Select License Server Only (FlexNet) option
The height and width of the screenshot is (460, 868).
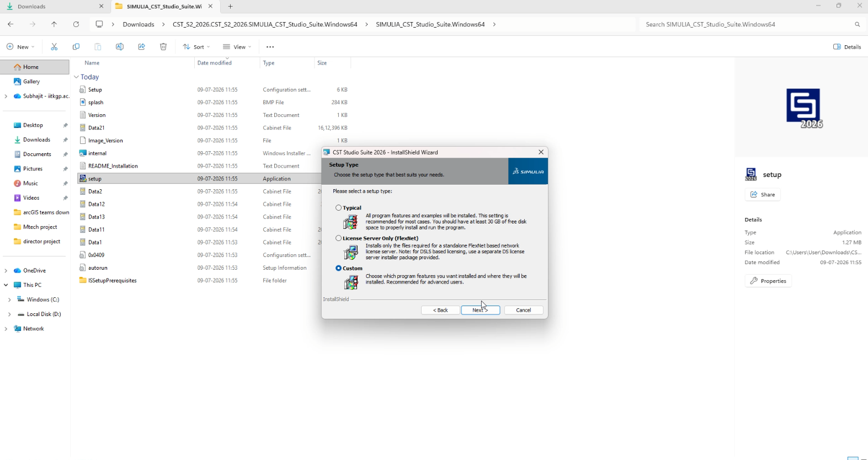339,238
